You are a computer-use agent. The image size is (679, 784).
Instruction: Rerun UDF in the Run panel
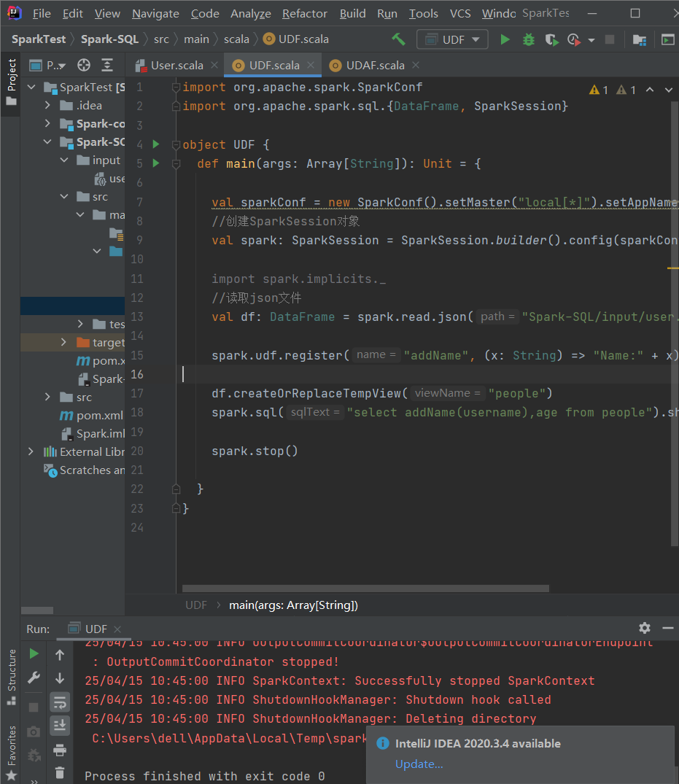(34, 653)
